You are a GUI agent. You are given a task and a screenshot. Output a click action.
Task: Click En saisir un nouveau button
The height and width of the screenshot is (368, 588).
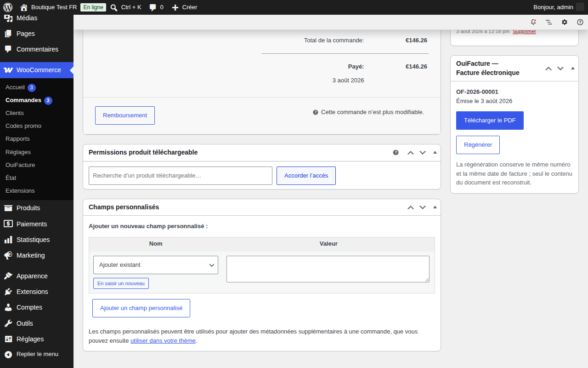[x=121, y=283]
